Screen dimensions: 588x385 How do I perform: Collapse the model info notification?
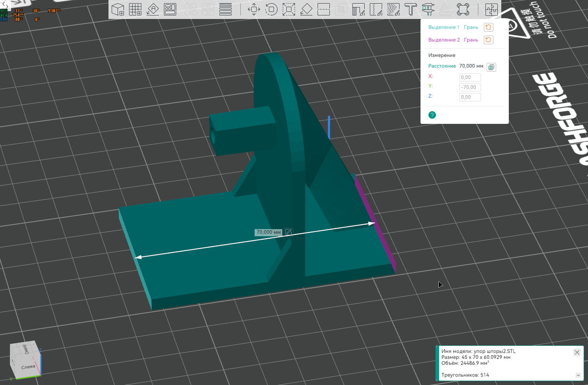coord(578,375)
